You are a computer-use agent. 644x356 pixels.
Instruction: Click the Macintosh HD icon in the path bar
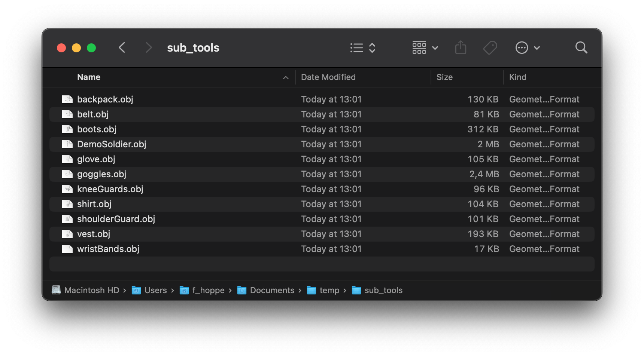click(56, 290)
